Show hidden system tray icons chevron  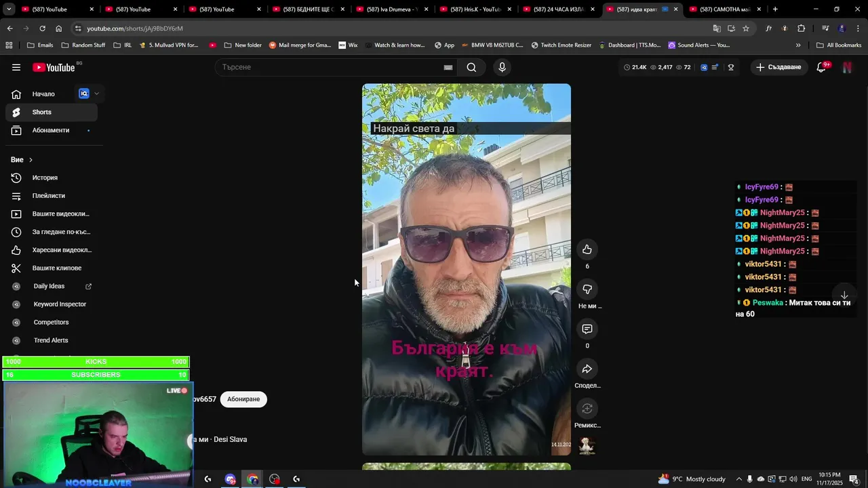click(x=739, y=479)
